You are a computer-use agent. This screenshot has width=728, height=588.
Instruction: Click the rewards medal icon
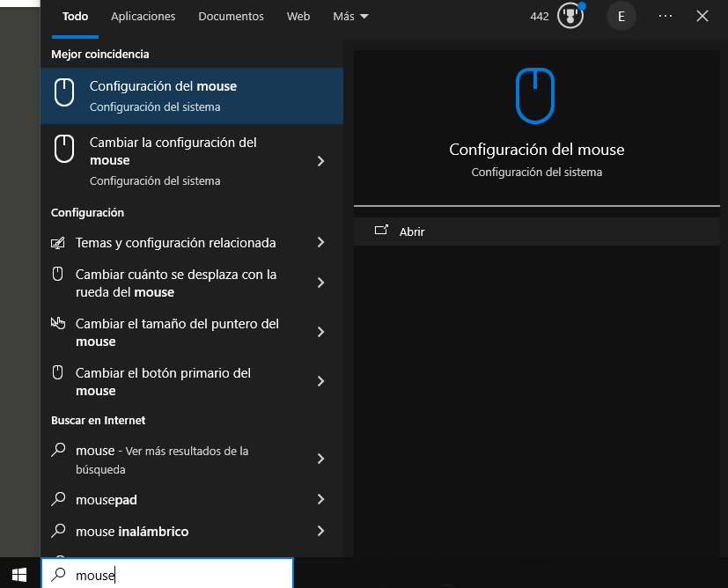click(x=570, y=17)
